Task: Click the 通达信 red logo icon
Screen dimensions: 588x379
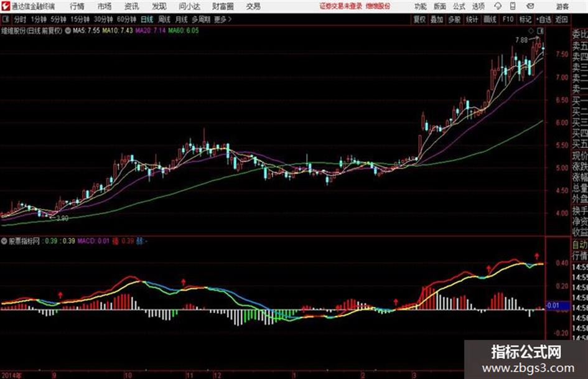Action: pos(5,6)
